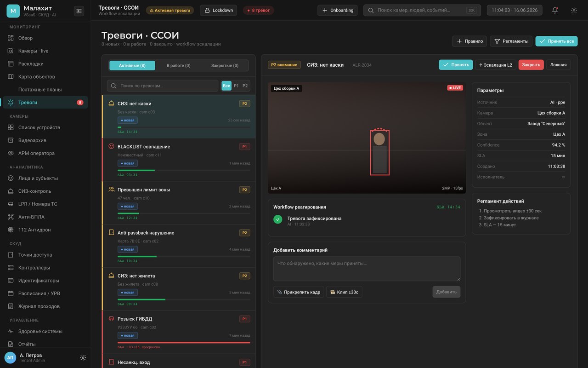Filter alarms by P1 priority
The width and height of the screenshot is (588, 368).
(236, 86)
